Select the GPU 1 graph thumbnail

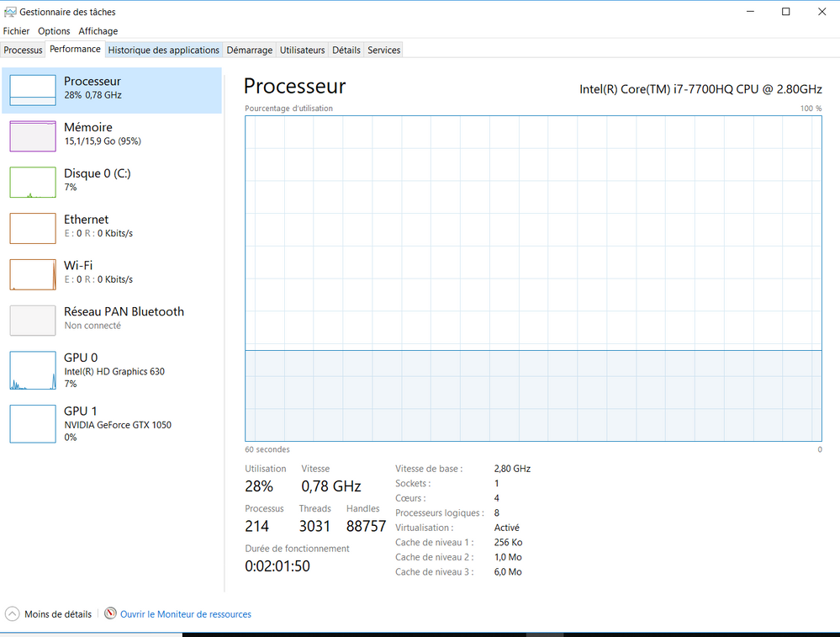[x=33, y=424]
